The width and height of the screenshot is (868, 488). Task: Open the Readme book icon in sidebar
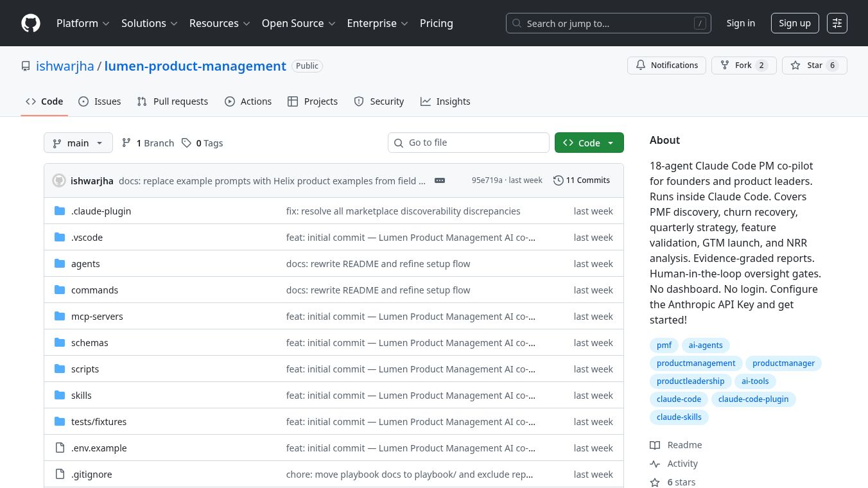point(655,445)
